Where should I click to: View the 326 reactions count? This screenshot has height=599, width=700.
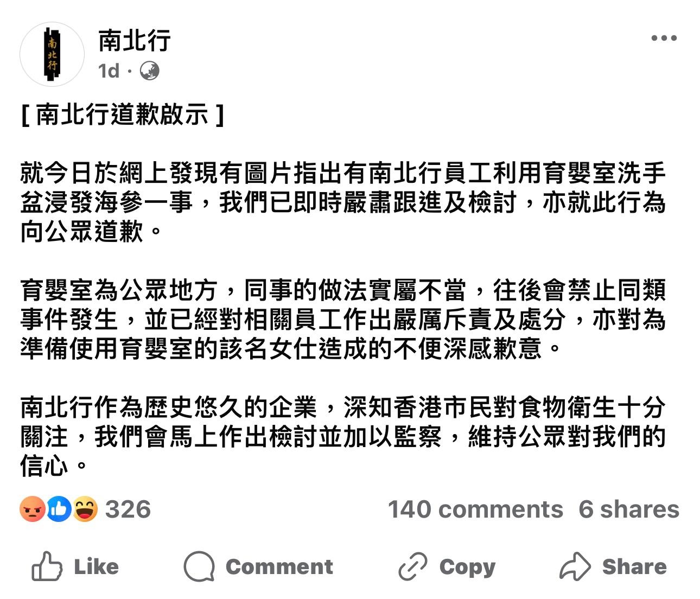click(x=128, y=509)
